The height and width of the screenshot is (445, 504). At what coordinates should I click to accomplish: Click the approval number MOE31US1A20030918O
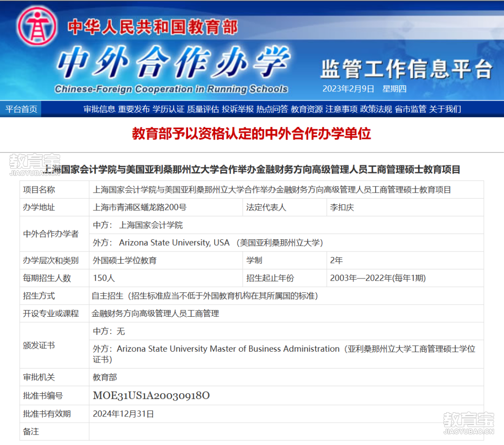pyautogui.click(x=151, y=395)
